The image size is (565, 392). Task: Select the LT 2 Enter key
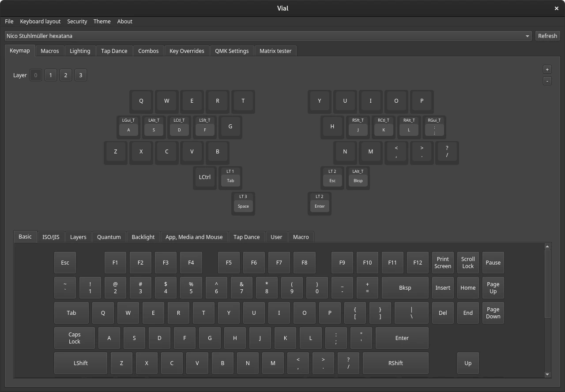coord(320,203)
